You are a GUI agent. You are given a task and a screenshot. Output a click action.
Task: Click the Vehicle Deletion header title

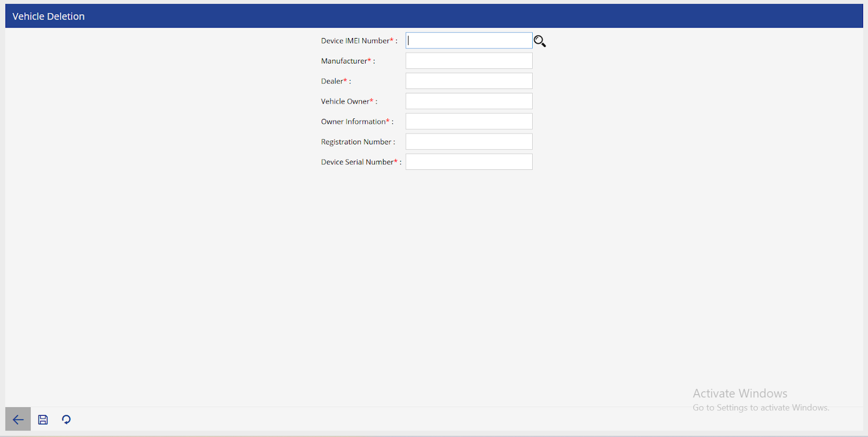pyautogui.click(x=48, y=16)
